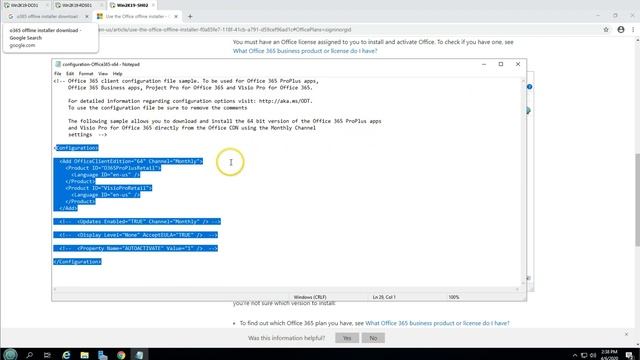This screenshot has width=640, height=360.
Task: Open the Chrome profile account icon
Action: (621, 30)
